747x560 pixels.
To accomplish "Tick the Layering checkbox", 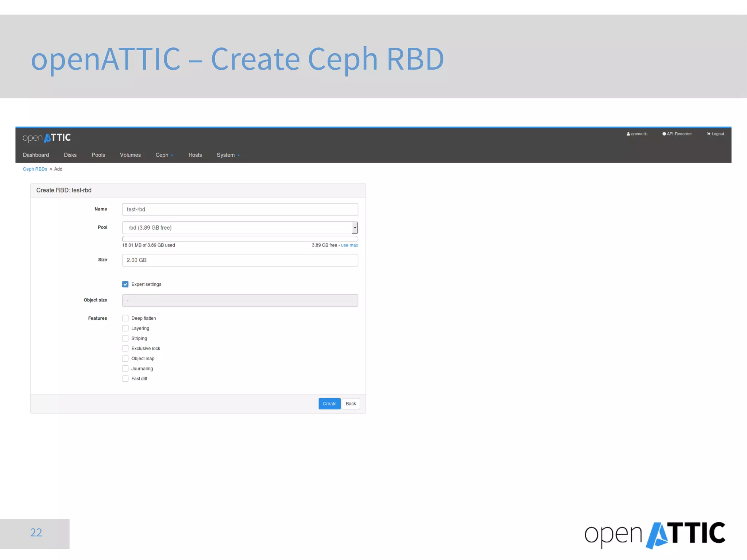I will (x=125, y=328).
